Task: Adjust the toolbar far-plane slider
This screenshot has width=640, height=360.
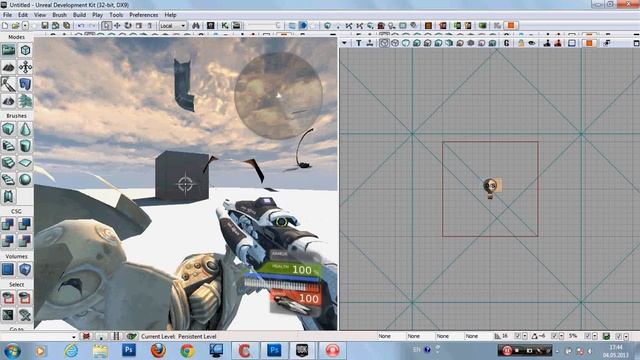Action: (x=264, y=26)
